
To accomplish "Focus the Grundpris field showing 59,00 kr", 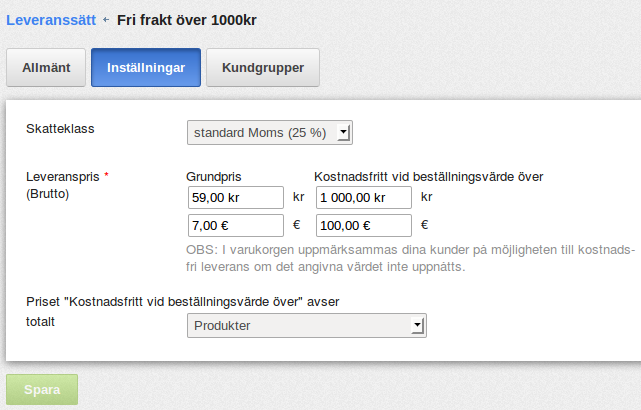I will 235,198.
